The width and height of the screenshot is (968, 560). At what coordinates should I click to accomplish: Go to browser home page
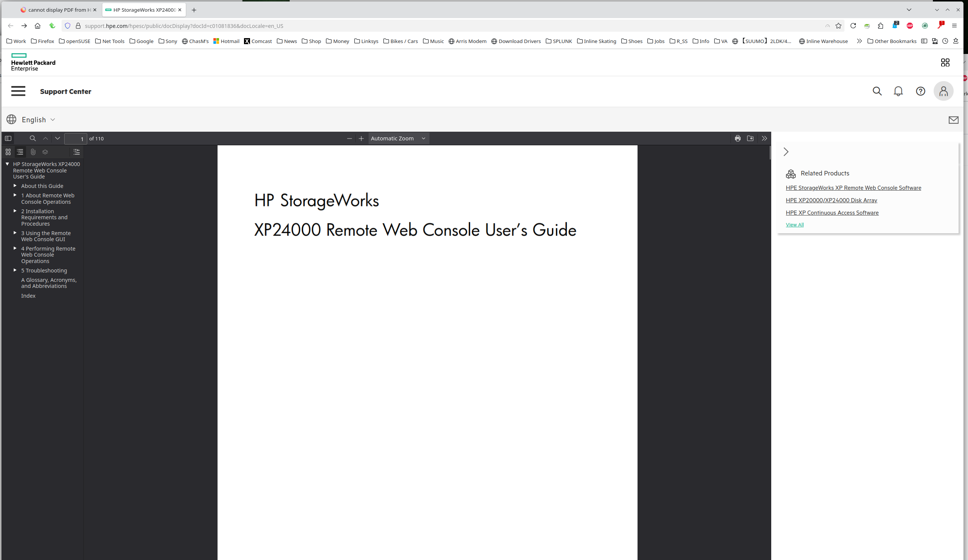(x=37, y=26)
